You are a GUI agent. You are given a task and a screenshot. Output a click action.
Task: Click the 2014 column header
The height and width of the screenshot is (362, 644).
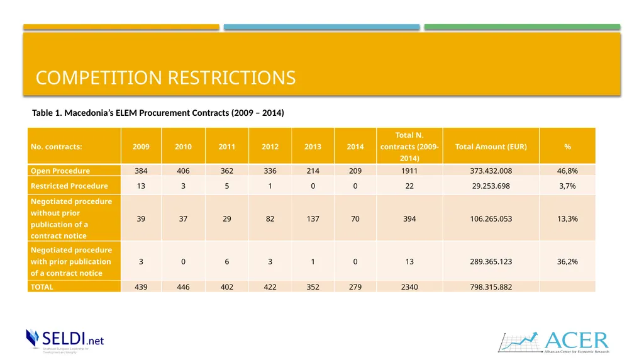pos(355,146)
